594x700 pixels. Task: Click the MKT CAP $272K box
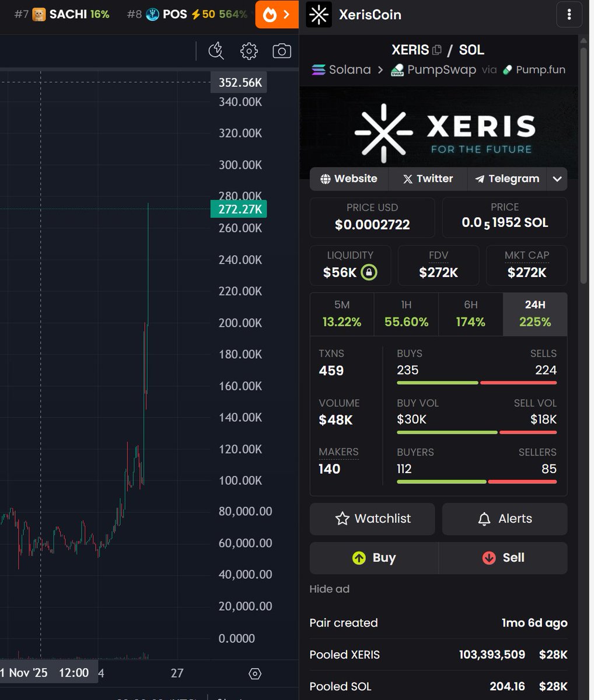click(x=527, y=265)
